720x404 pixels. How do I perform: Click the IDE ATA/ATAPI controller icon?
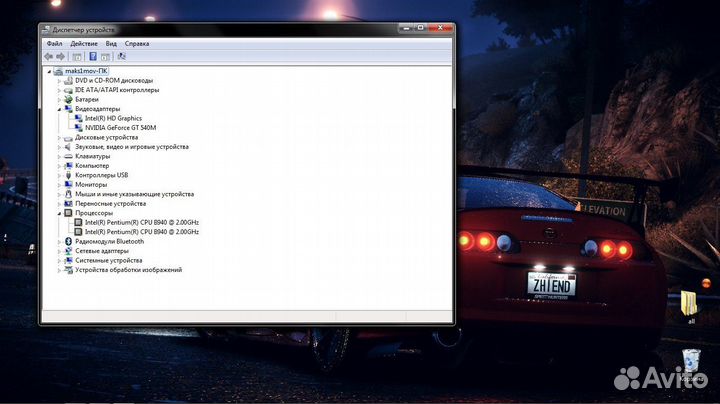click(x=68, y=90)
